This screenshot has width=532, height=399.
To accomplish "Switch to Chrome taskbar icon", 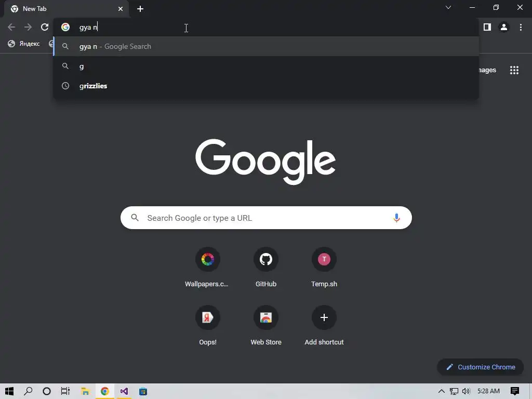I will pos(105,391).
